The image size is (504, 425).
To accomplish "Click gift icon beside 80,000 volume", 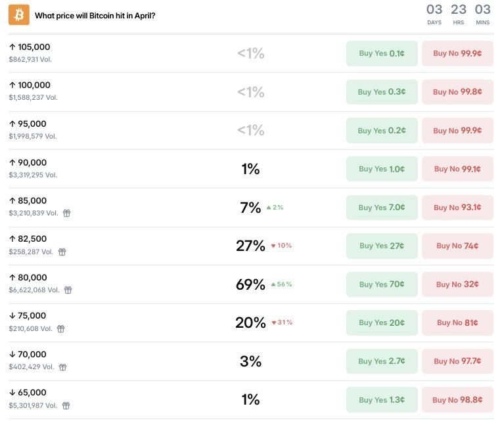I will point(68,290).
